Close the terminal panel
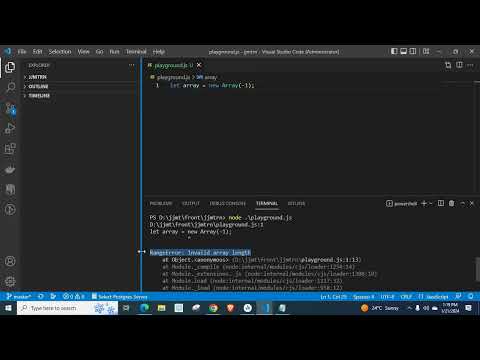480x360 pixels. [x=472, y=203]
